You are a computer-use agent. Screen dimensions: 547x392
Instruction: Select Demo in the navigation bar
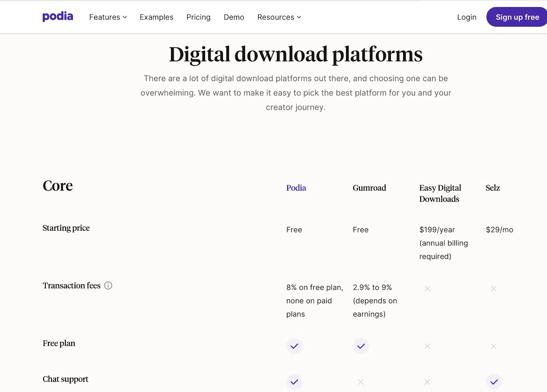(234, 17)
